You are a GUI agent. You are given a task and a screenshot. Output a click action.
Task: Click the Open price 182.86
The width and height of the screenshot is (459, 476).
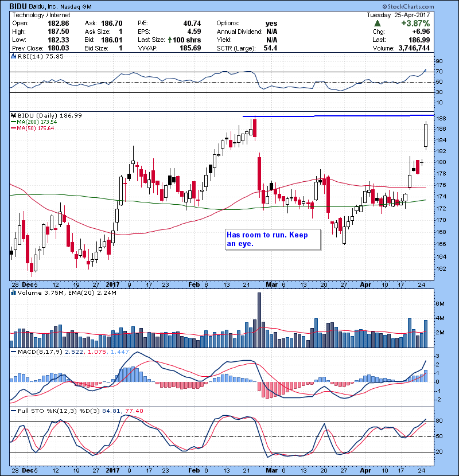[59, 24]
